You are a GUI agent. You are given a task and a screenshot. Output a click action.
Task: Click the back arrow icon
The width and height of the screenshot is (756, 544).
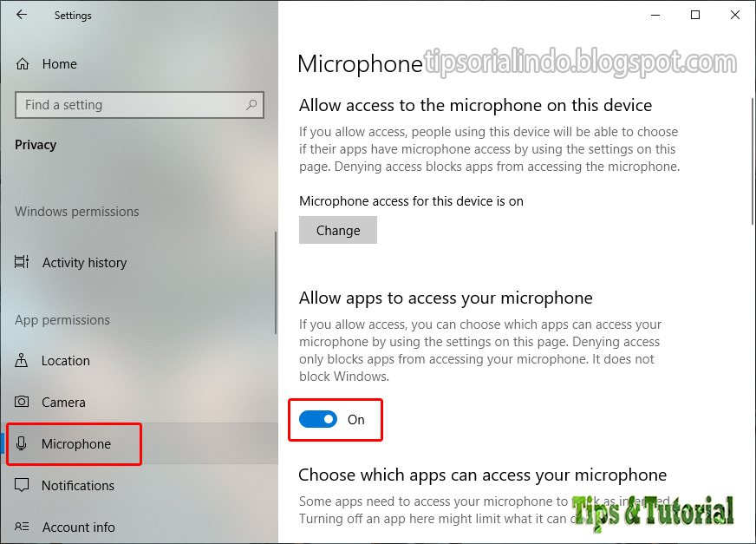point(22,15)
